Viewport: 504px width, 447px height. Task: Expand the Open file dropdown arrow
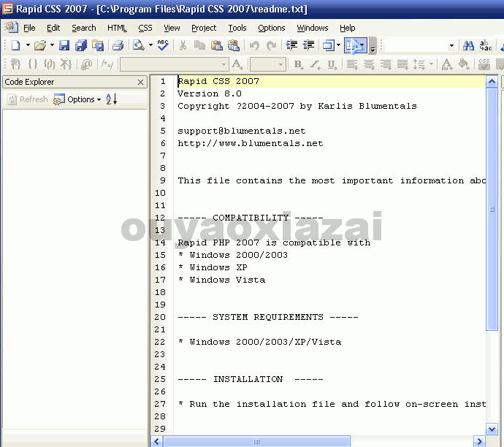[52, 45]
